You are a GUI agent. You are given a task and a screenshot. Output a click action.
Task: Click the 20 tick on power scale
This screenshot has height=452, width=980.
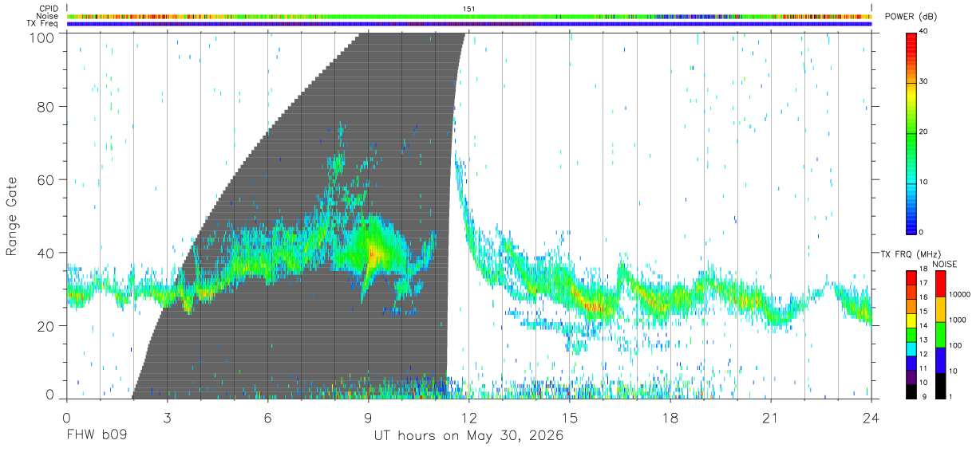(924, 132)
